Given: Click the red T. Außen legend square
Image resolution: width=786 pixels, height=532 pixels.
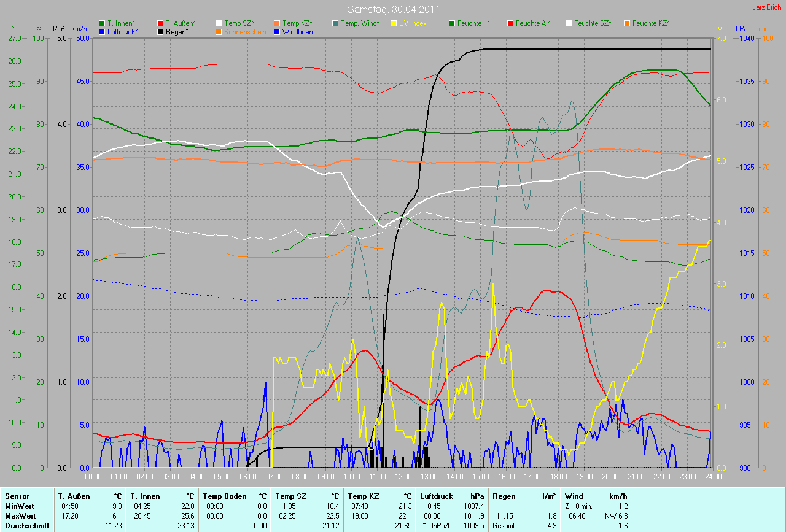Looking at the screenshot, I should click(160, 23).
